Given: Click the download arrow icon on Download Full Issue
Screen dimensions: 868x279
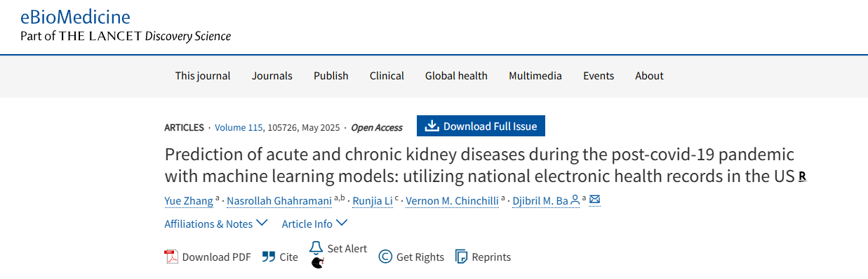Looking at the screenshot, I should pos(432,126).
